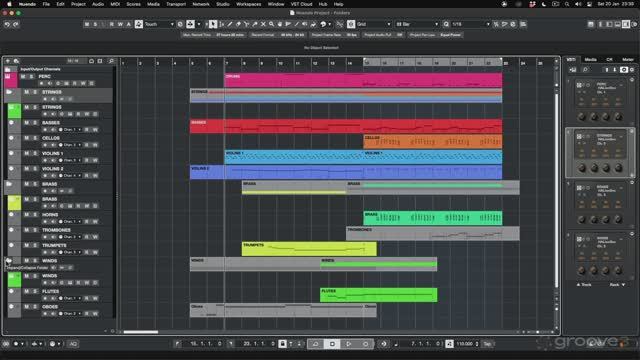Open the Bar grid type dropdown
The height and width of the screenshot is (360, 640).
click(x=417, y=24)
